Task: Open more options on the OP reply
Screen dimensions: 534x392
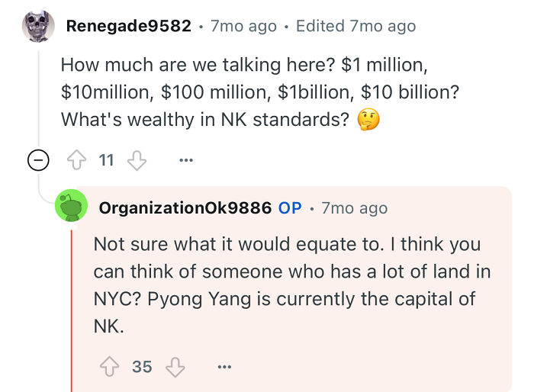Action: click(224, 367)
